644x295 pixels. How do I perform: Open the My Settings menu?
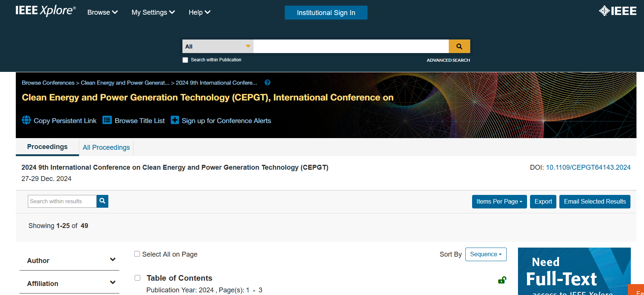(x=153, y=12)
